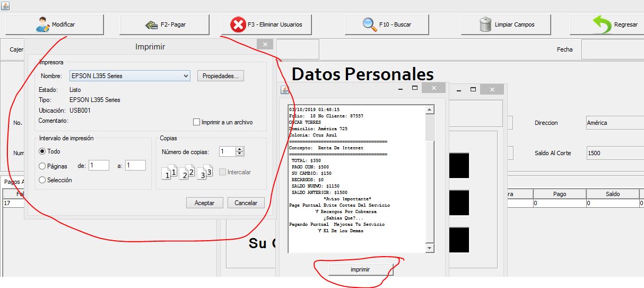The image size is (644, 288).
Task: Click the Número de copias field
Action: (x=227, y=151)
